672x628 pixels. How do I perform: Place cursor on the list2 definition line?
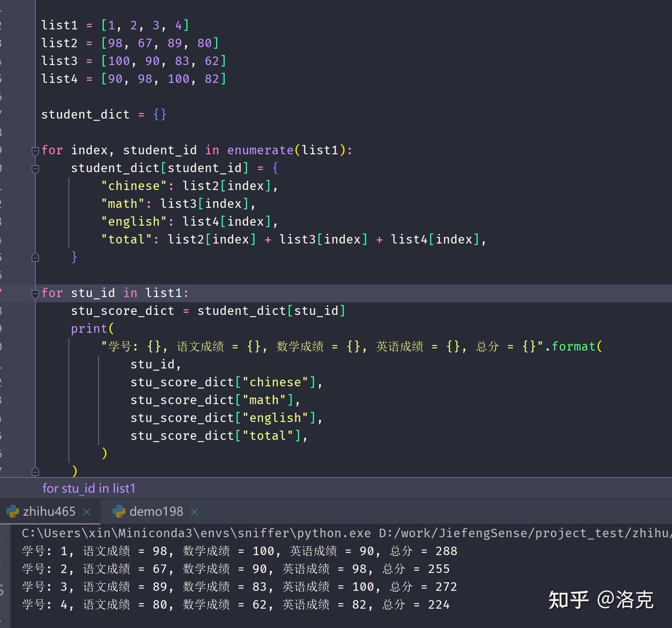tap(130, 43)
